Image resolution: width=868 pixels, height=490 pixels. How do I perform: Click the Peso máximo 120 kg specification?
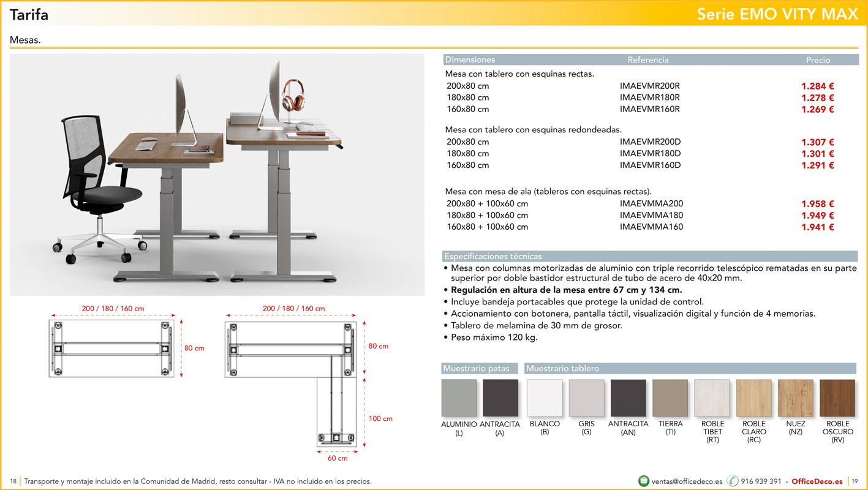point(494,337)
